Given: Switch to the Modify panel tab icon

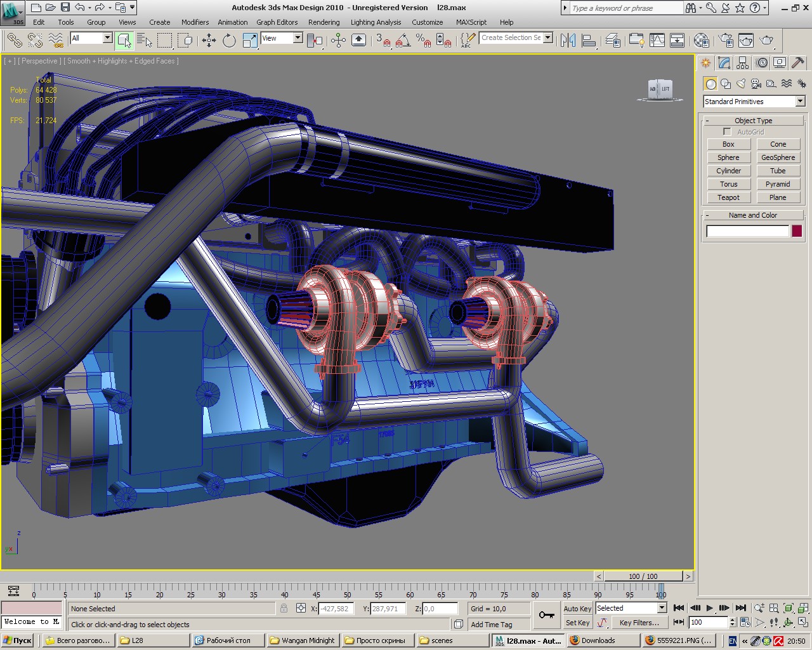Looking at the screenshot, I should [724, 63].
